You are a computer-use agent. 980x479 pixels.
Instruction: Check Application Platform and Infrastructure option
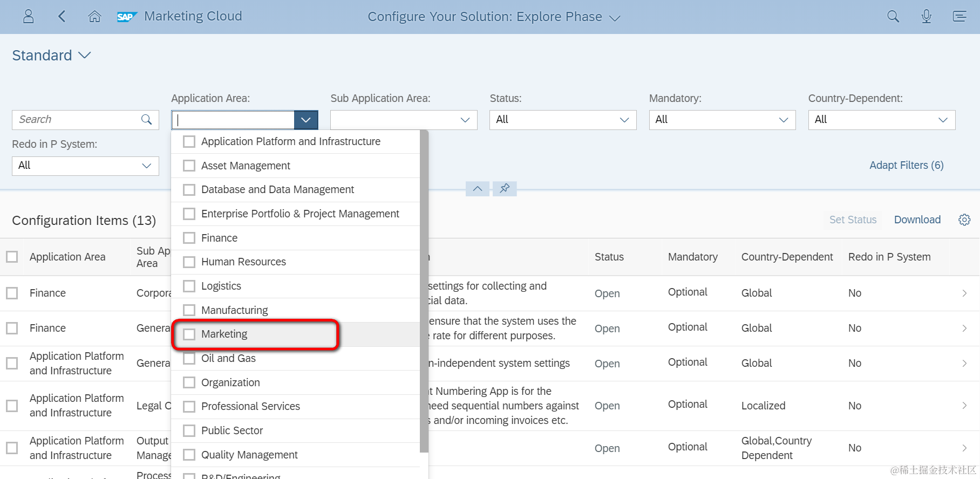pos(189,142)
